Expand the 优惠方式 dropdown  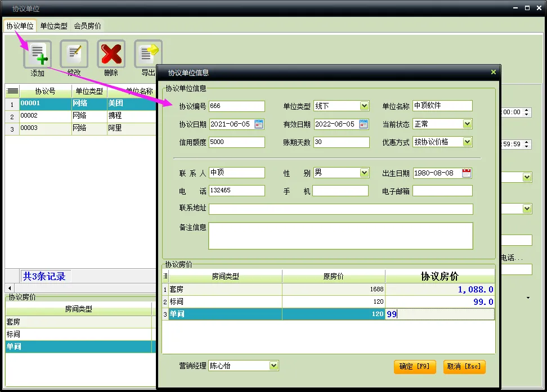pyautogui.click(x=467, y=142)
